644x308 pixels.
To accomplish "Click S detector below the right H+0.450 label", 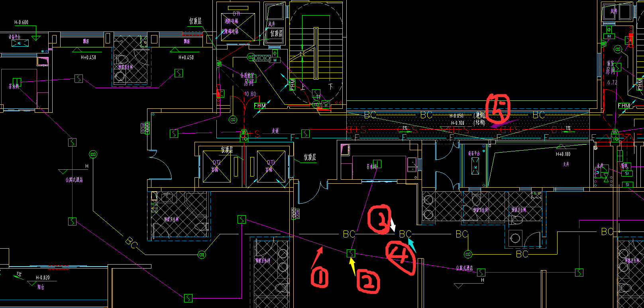I will [x=179, y=73].
